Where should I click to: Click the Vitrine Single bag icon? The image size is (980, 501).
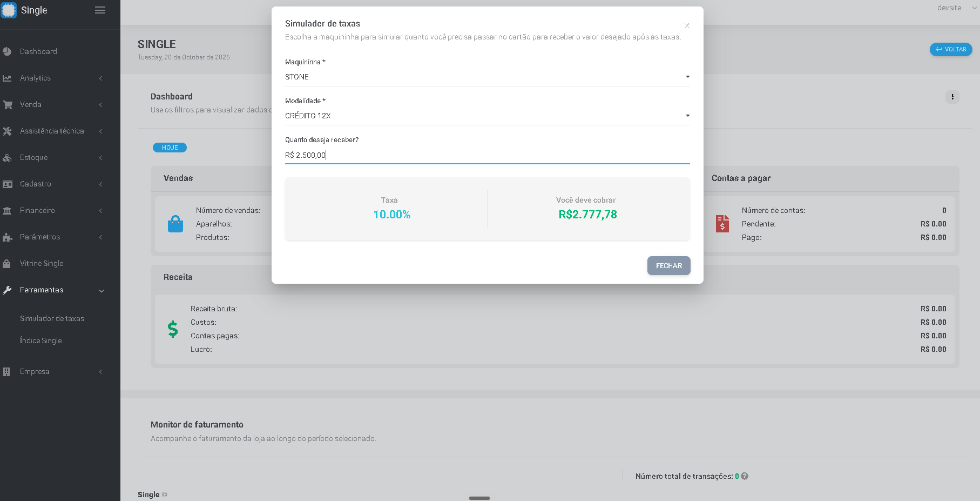(x=6, y=263)
